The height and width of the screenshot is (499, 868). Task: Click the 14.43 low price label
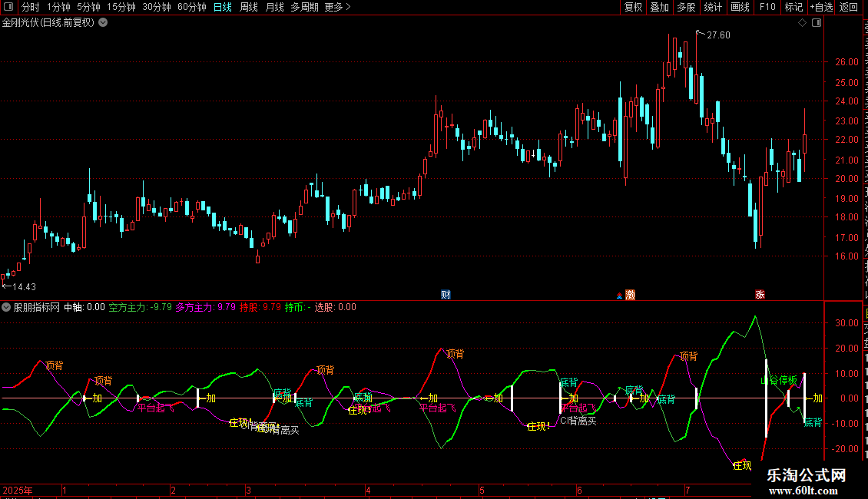click(x=24, y=286)
